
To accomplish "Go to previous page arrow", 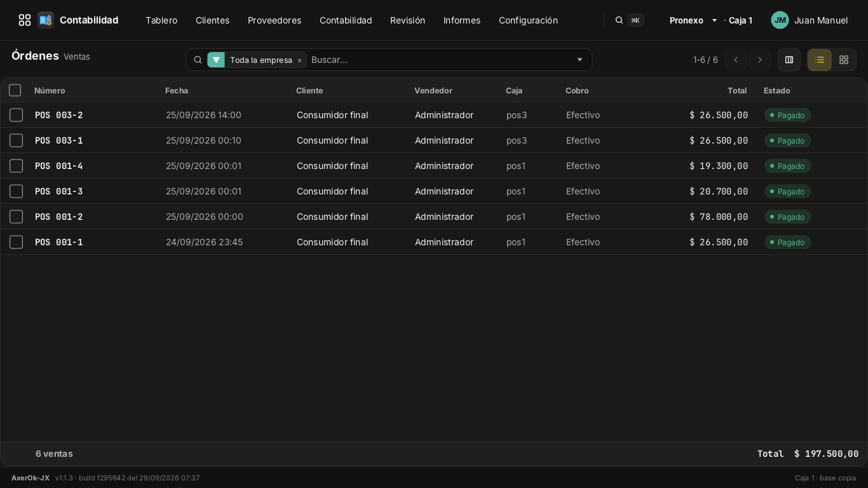I will 736,60.
